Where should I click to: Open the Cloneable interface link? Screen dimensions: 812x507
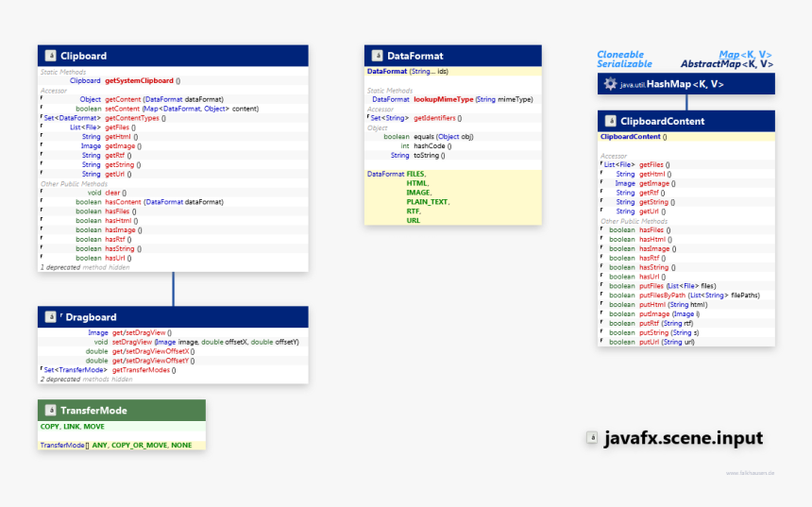(620, 55)
